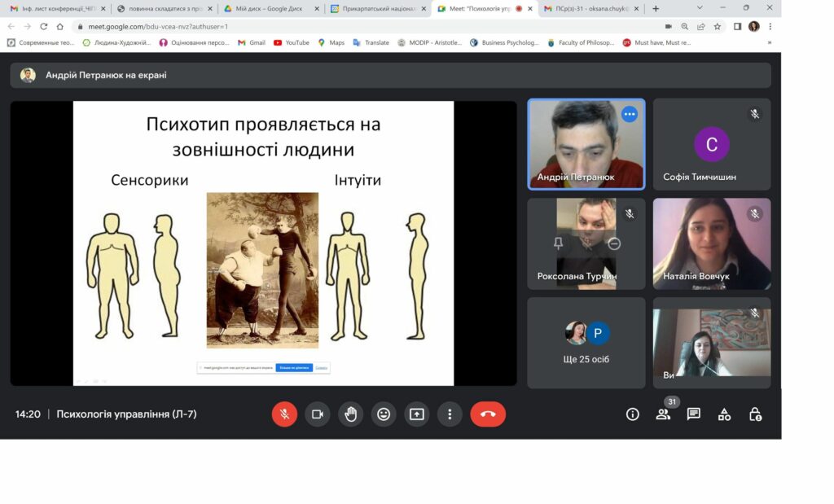Open meeting details info icon

click(x=632, y=414)
